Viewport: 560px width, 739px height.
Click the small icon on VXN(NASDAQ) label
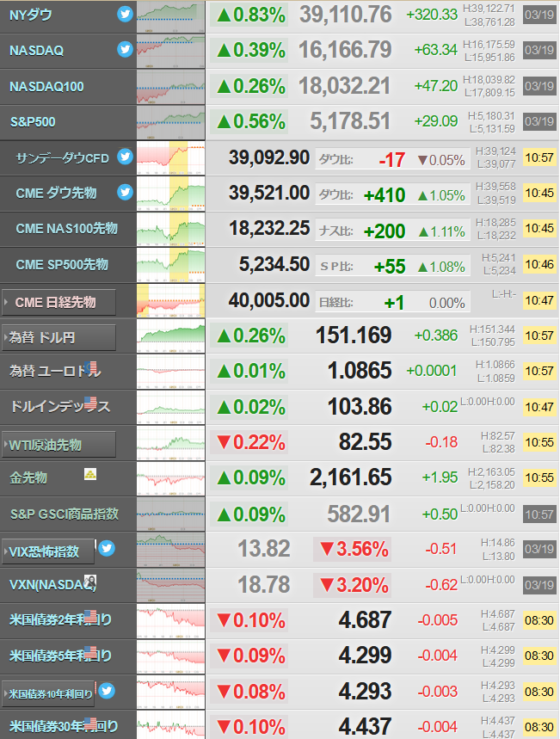[90, 581]
